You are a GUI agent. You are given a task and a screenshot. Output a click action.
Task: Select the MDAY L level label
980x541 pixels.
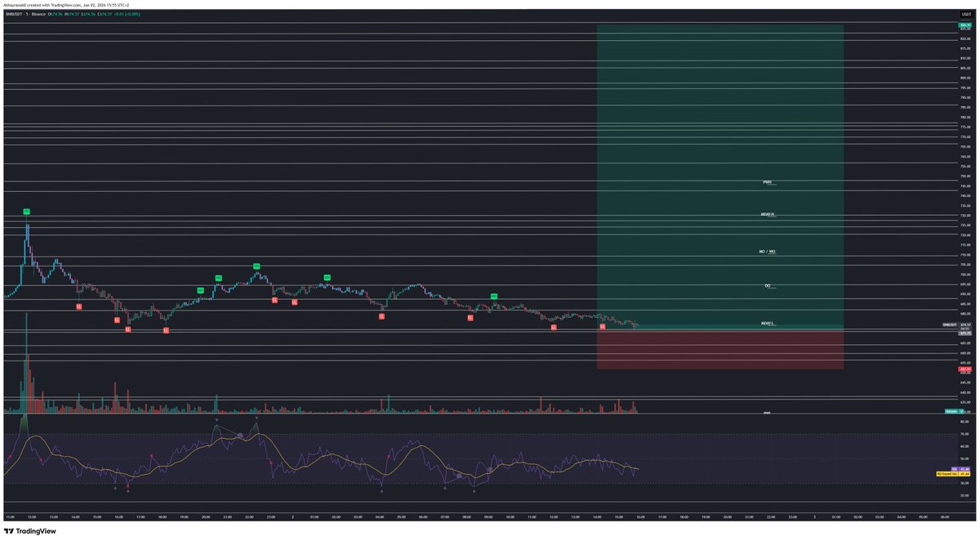click(x=767, y=324)
